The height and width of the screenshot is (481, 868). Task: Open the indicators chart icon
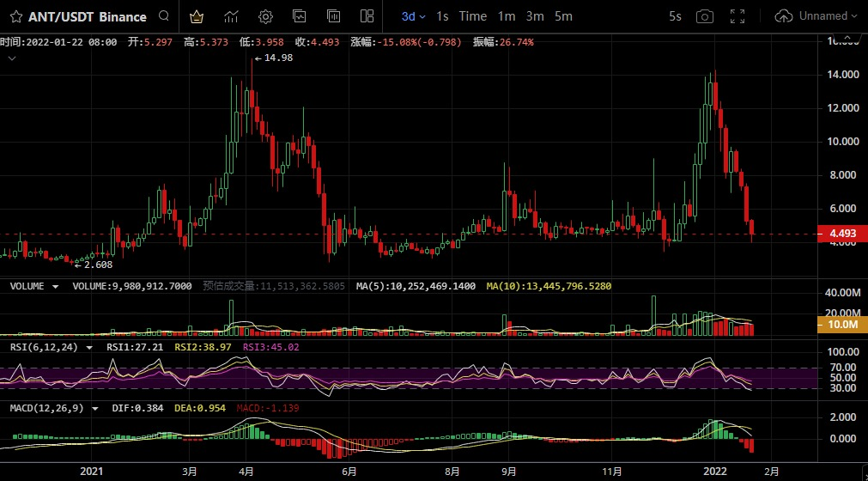coord(231,16)
